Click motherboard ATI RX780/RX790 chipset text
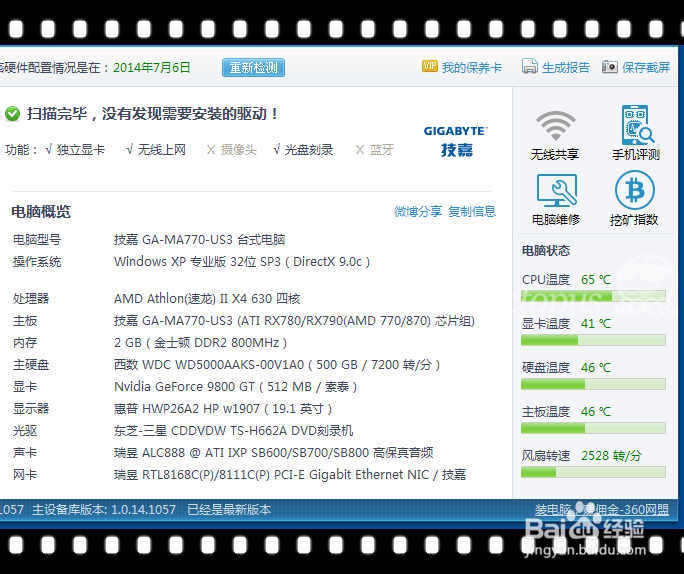Image resolution: width=684 pixels, height=574 pixels. coord(294,321)
